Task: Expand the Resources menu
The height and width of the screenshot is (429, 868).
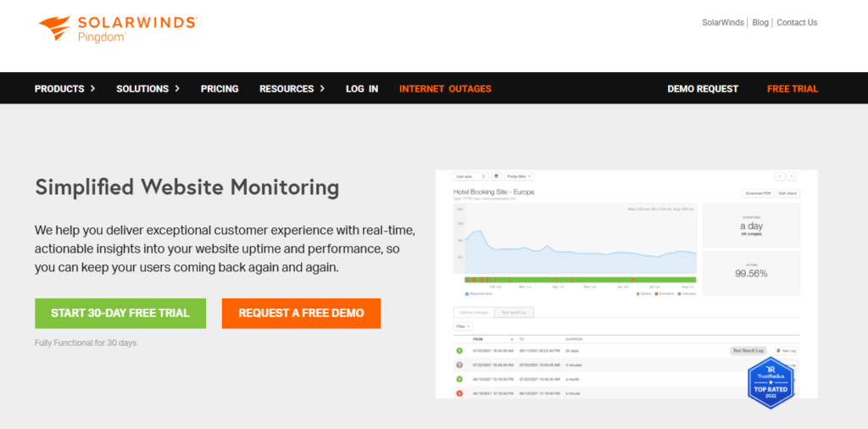Action: (x=292, y=88)
